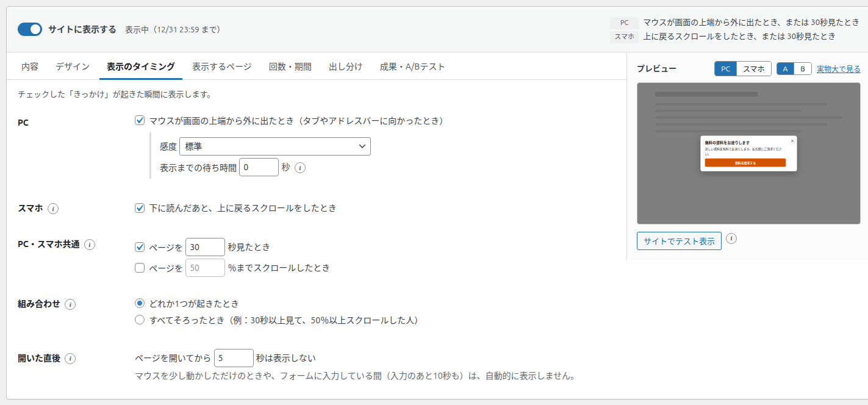The height and width of the screenshot is (405, 868).
Task: Enable the %までスクロールしたとき checkbox
Action: [x=140, y=268]
